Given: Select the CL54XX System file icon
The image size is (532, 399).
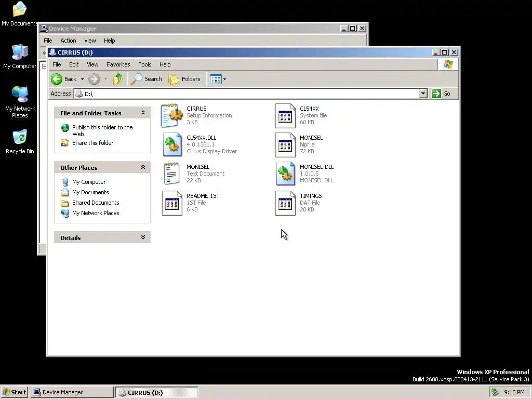Looking at the screenshot, I should pos(285,116).
